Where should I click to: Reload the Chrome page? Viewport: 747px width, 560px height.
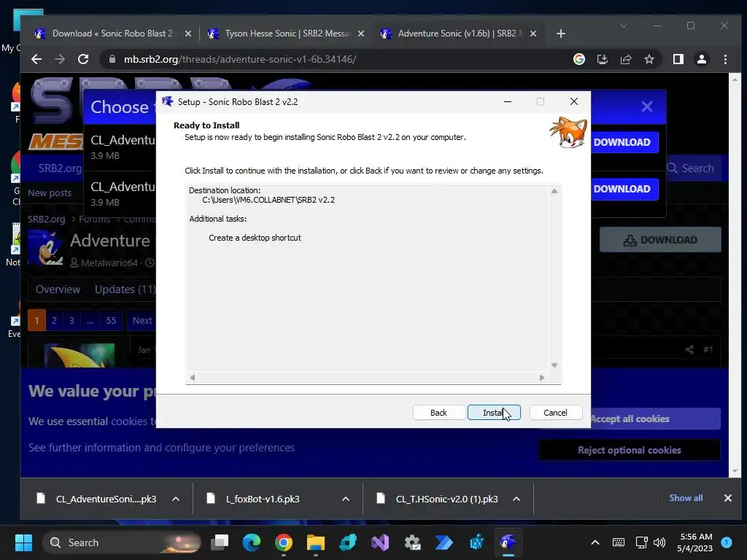[x=83, y=59]
